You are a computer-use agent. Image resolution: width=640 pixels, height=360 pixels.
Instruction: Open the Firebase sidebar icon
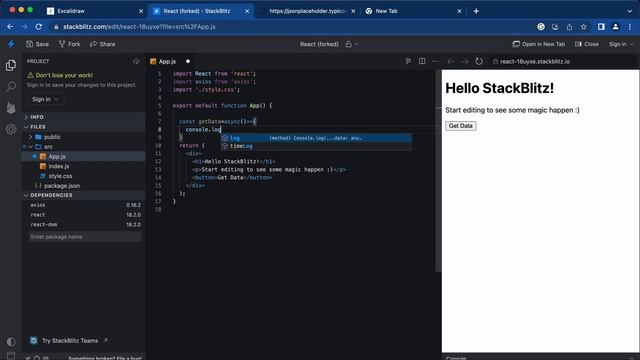click(x=11, y=108)
